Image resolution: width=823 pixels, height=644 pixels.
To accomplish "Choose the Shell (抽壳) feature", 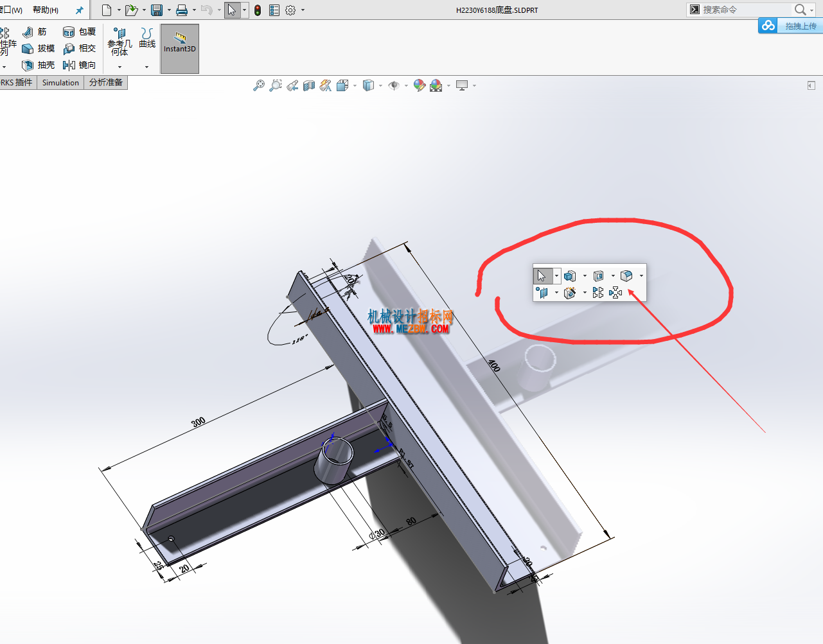I will [x=28, y=65].
